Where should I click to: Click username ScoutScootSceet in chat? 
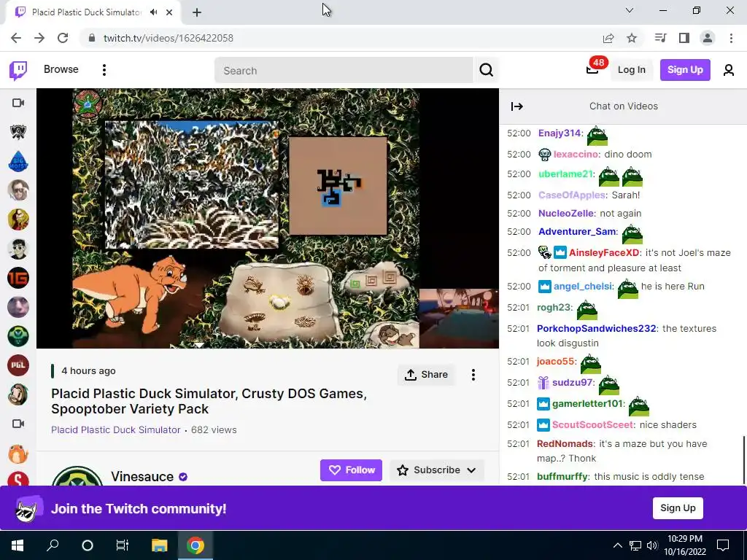point(593,425)
